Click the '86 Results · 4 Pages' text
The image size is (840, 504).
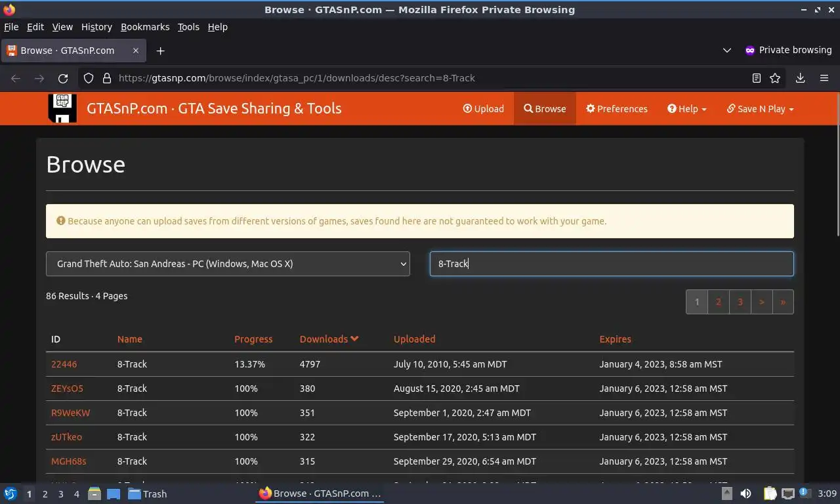pos(87,296)
